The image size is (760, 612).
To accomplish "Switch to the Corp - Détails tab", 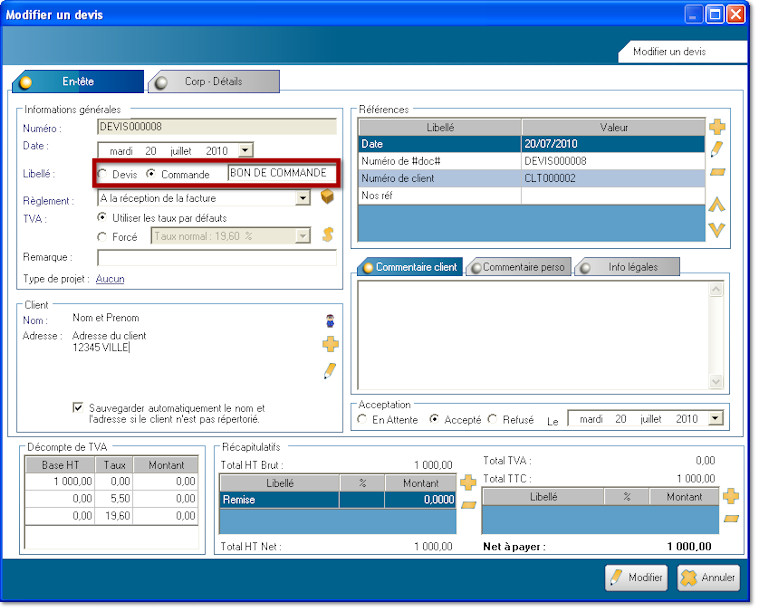I will tap(213, 81).
